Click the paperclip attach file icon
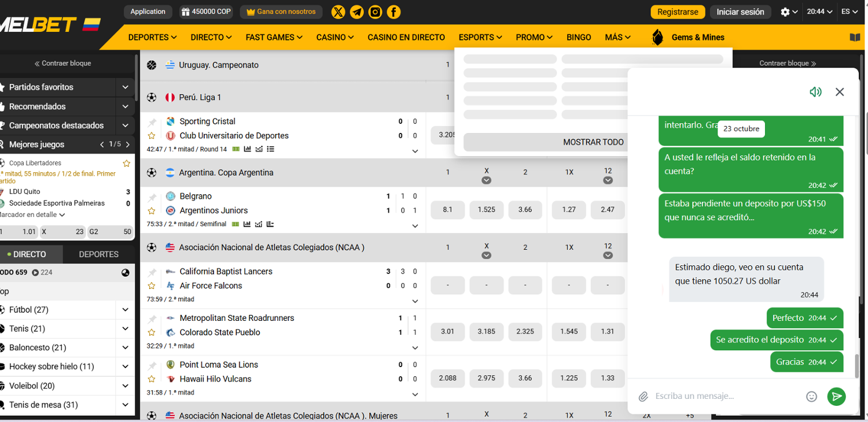 [x=643, y=397]
